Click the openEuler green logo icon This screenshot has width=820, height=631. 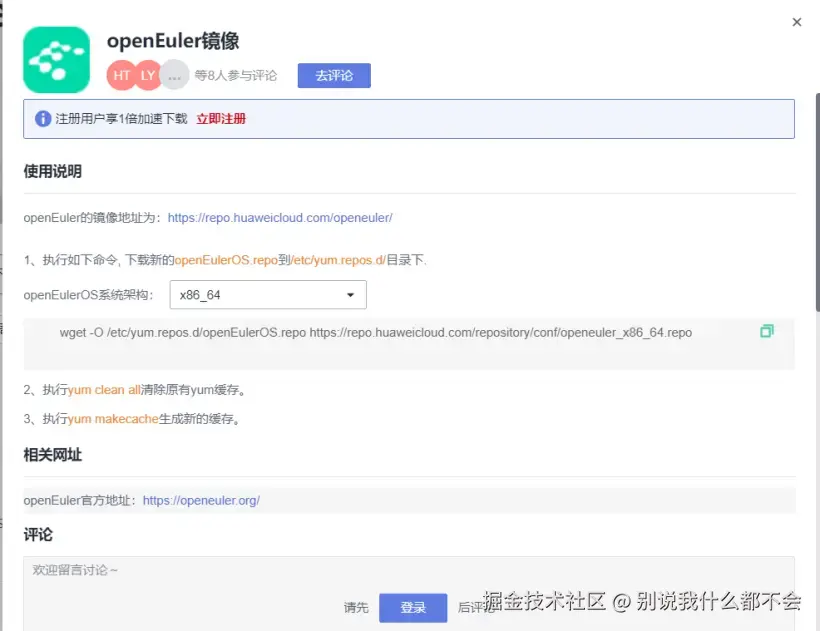point(56,60)
